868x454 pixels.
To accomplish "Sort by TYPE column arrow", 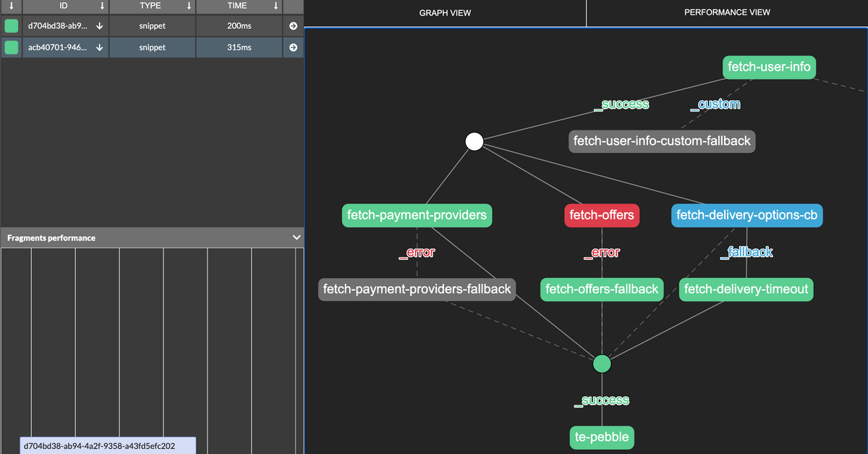I will pyautogui.click(x=190, y=6).
